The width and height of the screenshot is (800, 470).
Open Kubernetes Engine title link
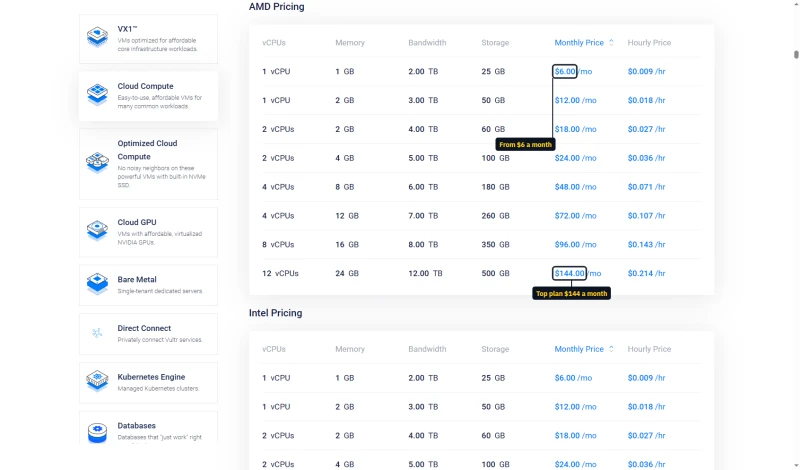point(151,377)
